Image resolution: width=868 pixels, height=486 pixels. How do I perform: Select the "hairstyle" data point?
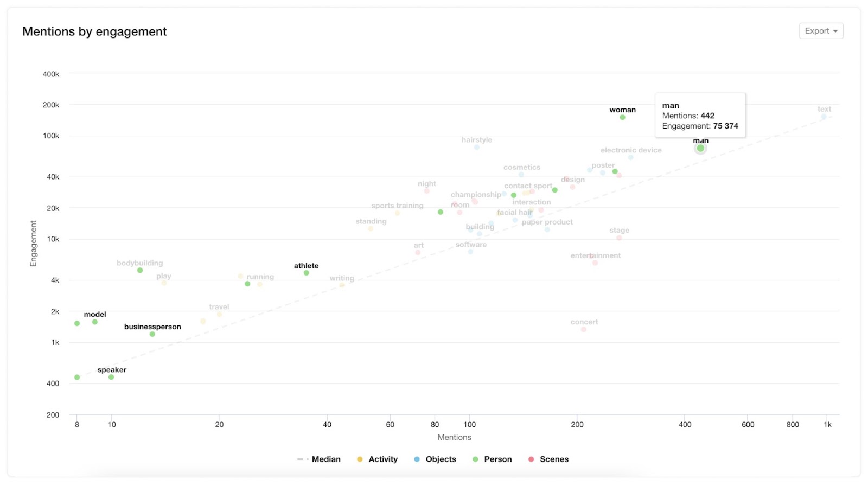pyautogui.click(x=476, y=146)
